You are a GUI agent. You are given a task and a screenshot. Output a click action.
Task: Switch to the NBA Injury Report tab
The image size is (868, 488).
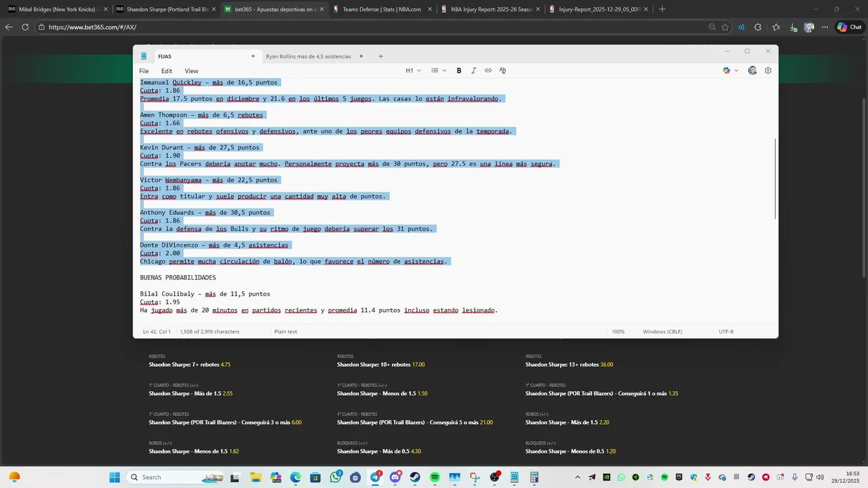tap(490, 9)
